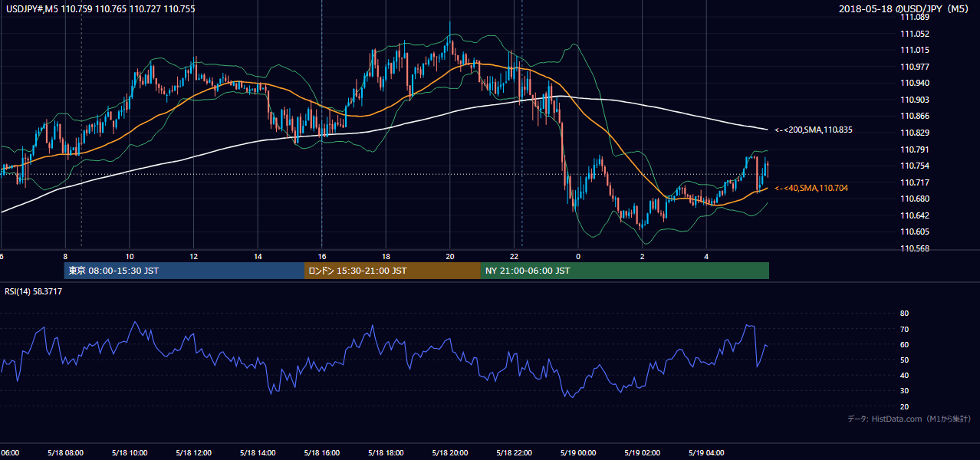The height and width of the screenshot is (460, 980).
Task: Click price axis value 110.903
Action: pyautogui.click(x=916, y=100)
